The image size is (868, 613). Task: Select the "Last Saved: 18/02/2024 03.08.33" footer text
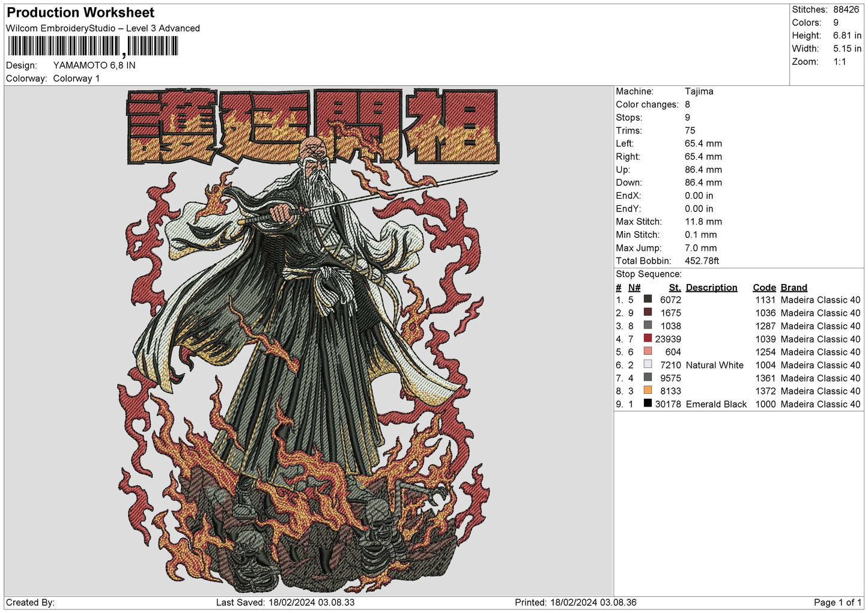tap(285, 602)
